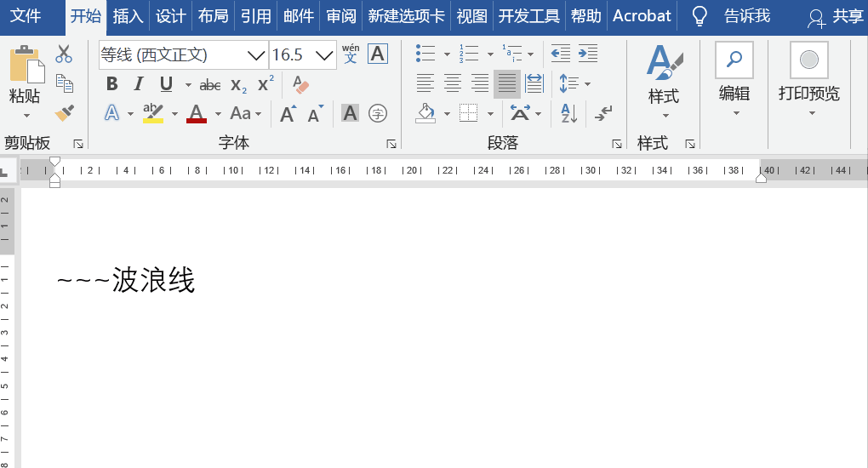Screen dimensions: 868x468
Task: Open the font size dropdown
Action: point(324,55)
